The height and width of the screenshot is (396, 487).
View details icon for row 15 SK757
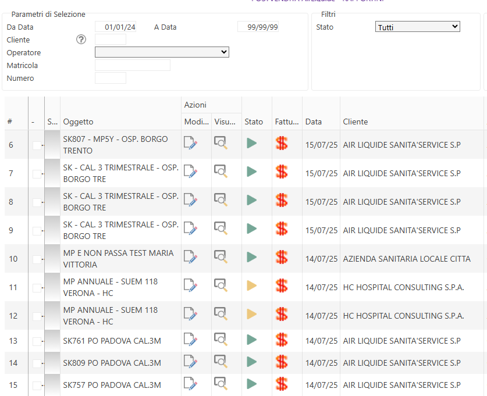coord(220,383)
